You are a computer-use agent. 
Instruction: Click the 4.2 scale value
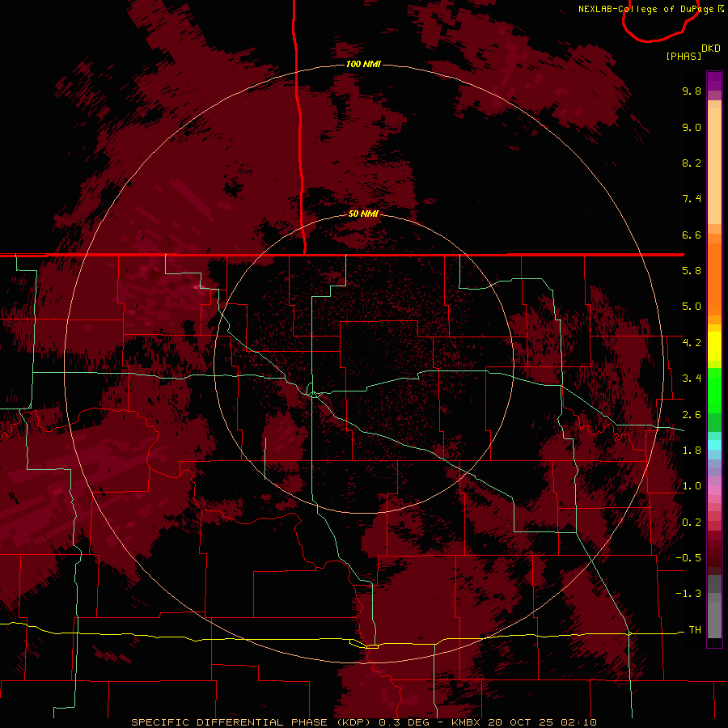click(x=692, y=343)
